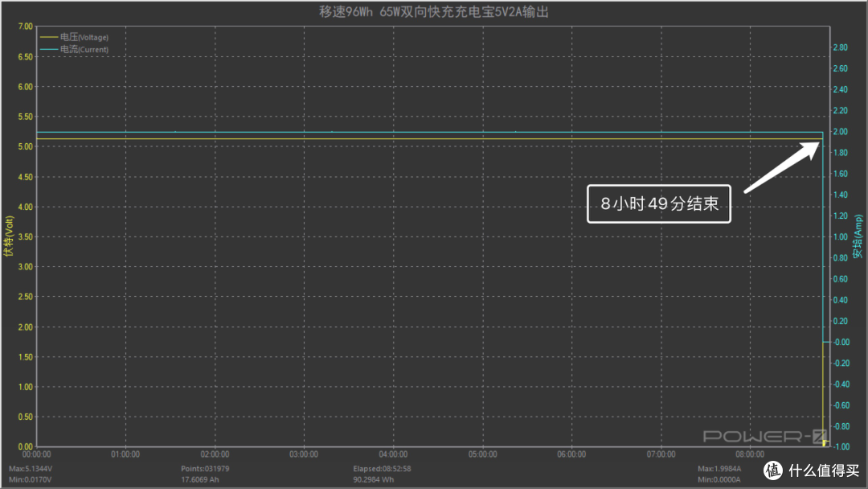
Task: Click the Min:0.0170V voltage statistic
Action: click(31, 479)
